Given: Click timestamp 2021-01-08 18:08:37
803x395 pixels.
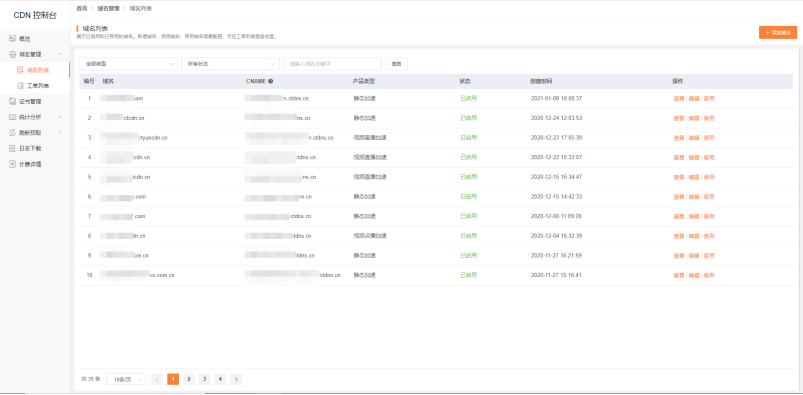Looking at the screenshot, I should (x=556, y=98).
